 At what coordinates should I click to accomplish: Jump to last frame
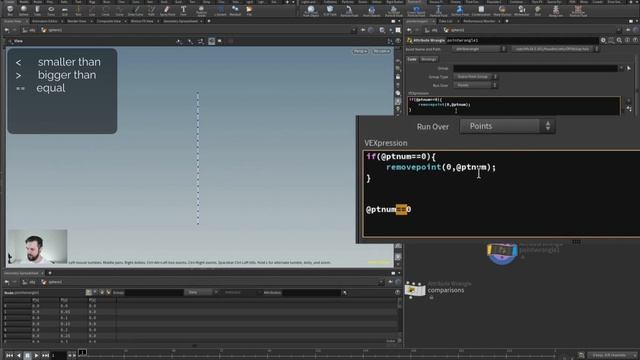tap(45, 356)
